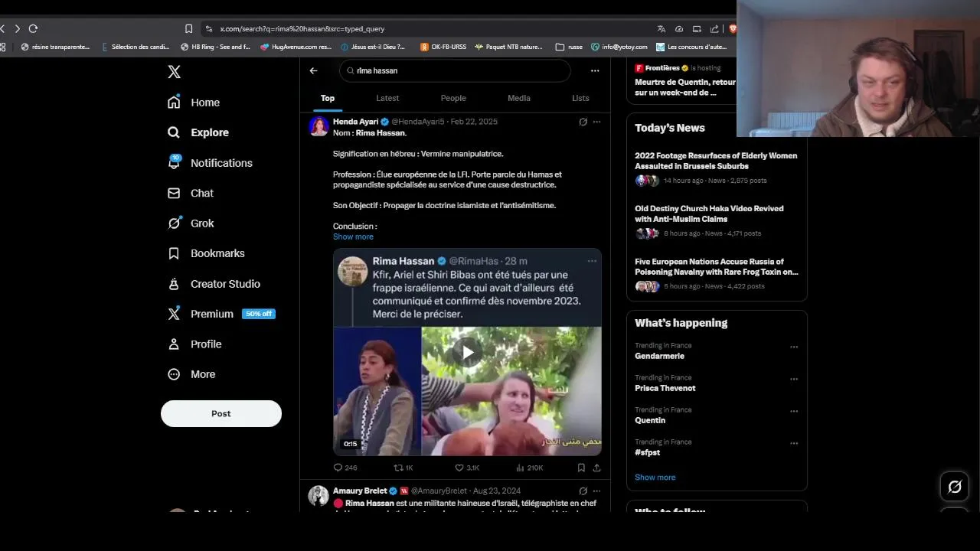Go to Home in the sidebar
The width and height of the screenshot is (980, 551).
tap(194, 103)
